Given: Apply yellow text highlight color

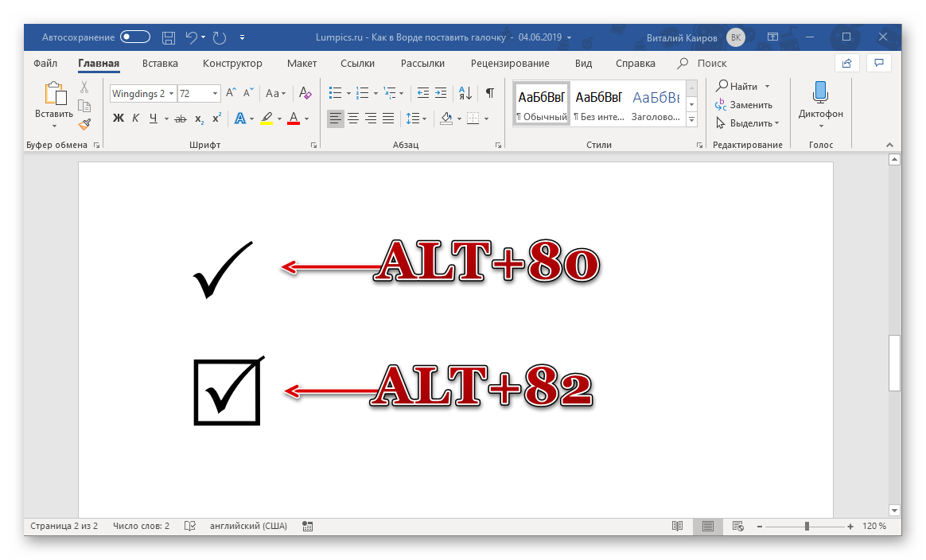Looking at the screenshot, I should 267,119.
